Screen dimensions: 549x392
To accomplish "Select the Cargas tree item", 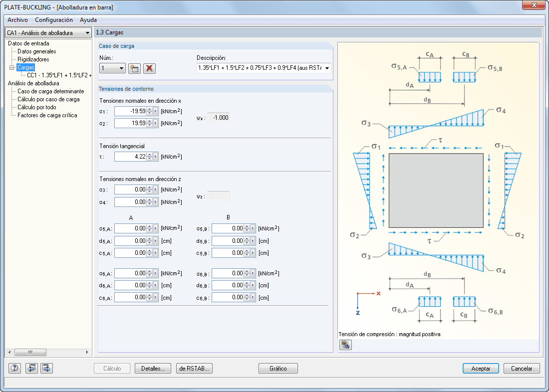I will coord(26,67).
